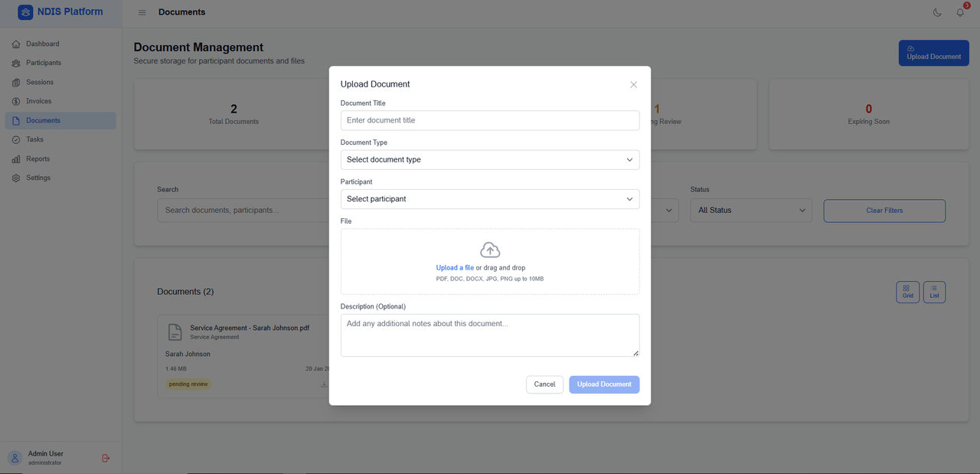Close the Upload Document dialog with X

(x=633, y=84)
